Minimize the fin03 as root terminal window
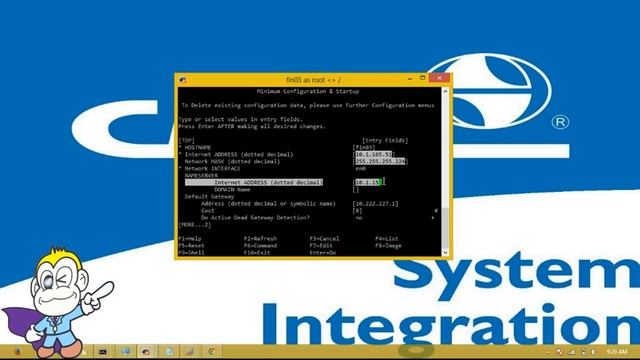640x360 pixels. (409, 78)
